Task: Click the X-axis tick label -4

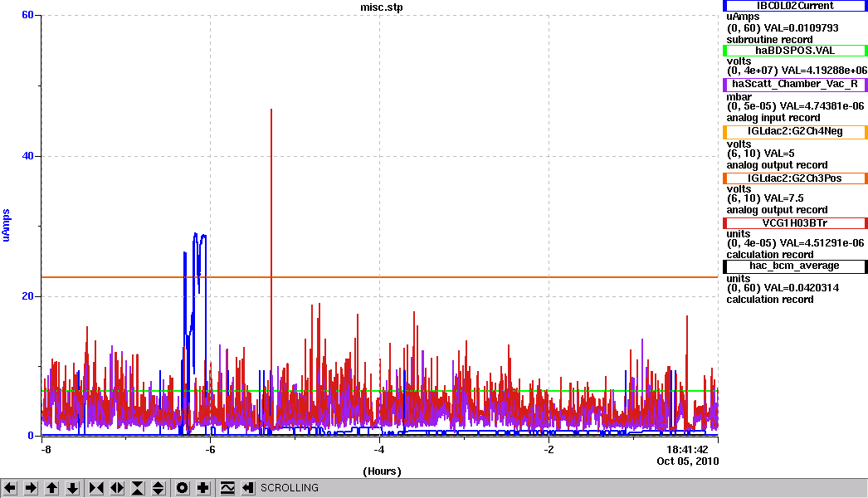Action: pyautogui.click(x=379, y=449)
